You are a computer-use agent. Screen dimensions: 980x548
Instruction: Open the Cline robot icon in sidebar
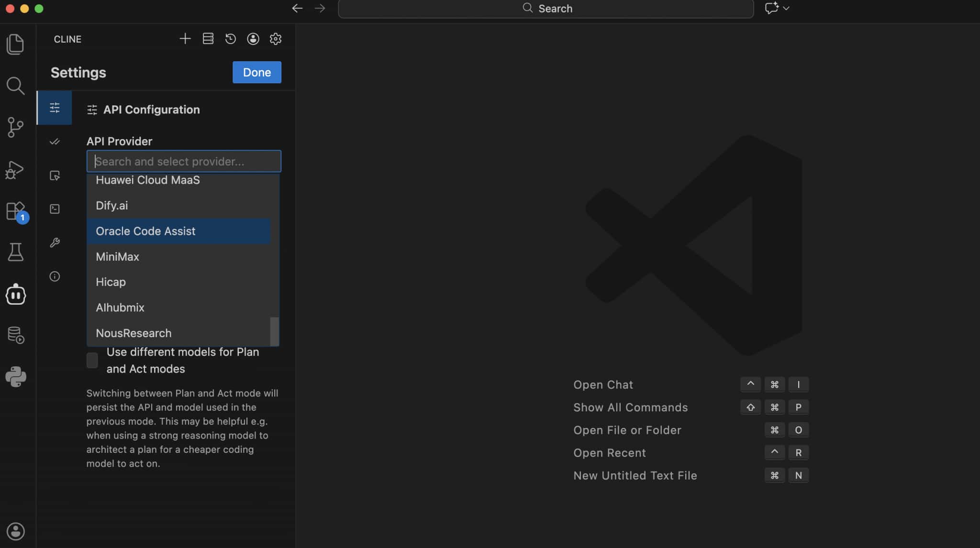15,294
